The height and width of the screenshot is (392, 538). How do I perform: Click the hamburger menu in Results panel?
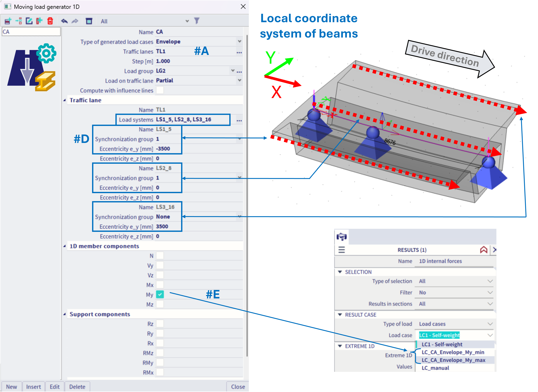342,250
